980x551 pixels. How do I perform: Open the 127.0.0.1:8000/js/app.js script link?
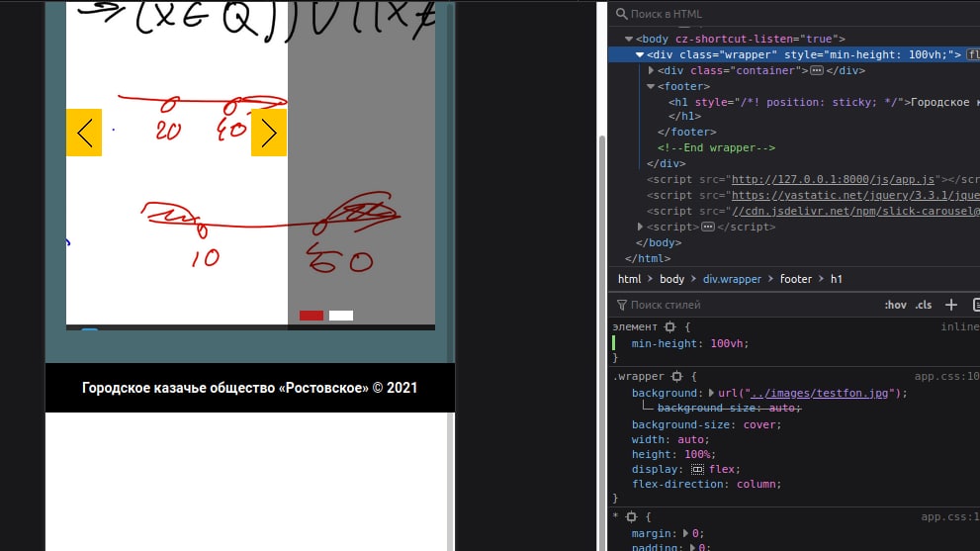point(833,179)
